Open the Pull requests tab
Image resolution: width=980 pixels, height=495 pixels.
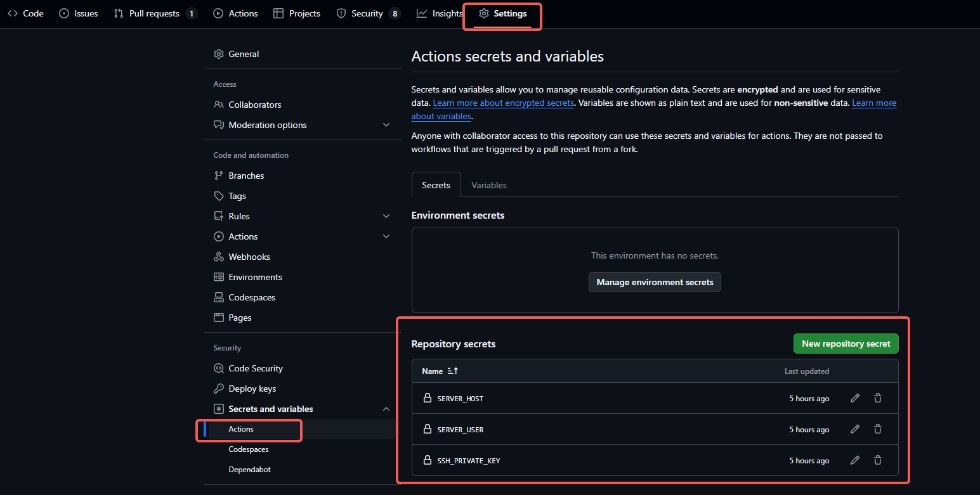[x=154, y=13]
